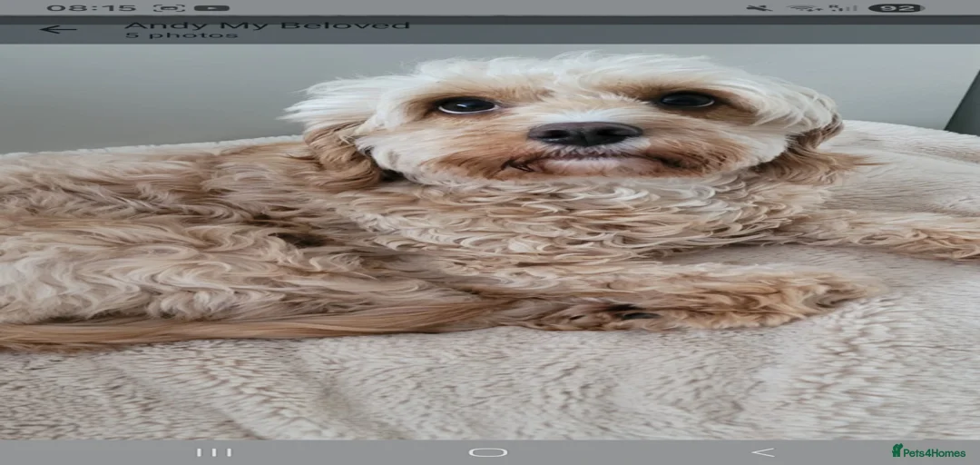
Task: Tap the '5 photos' count label
Action: tap(181, 35)
